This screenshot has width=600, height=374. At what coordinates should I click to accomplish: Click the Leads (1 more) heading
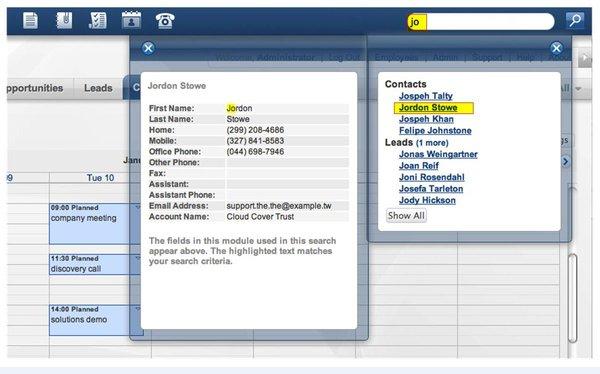click(416, 142)
